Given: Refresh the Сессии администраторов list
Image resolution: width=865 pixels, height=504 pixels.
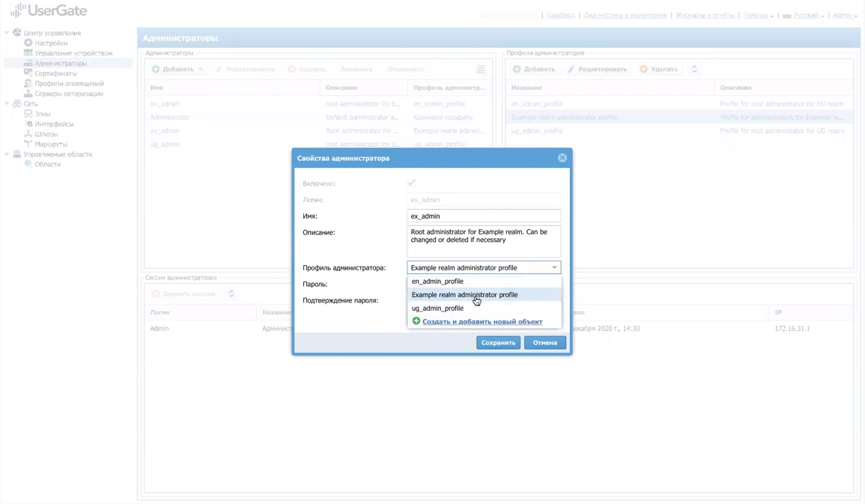Looking at the screenshot, I should coord(231,294).
